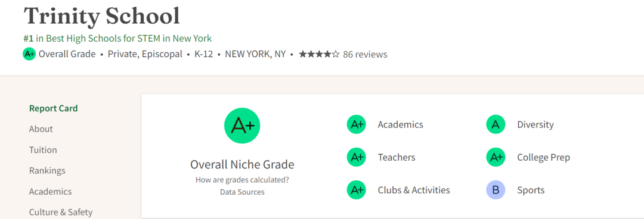Click the Trinity School title heading
644x219 pixels.
tap(102, 16)
